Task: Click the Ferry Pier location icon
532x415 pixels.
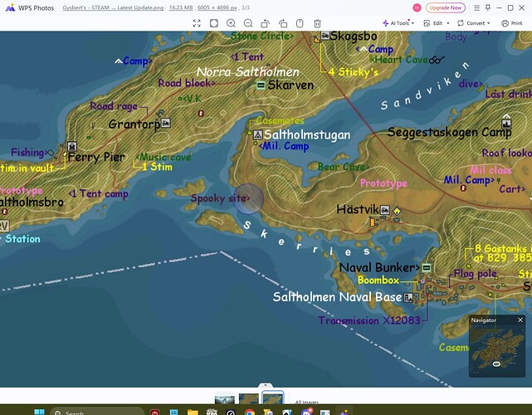Action: click(72, 146)
